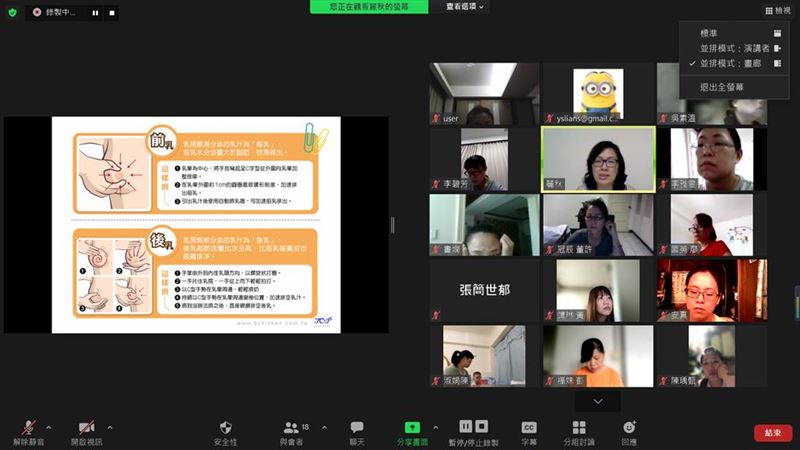The image size is (800, 450).
Task: Click the 與會者 count number 18
Action: 305,427
